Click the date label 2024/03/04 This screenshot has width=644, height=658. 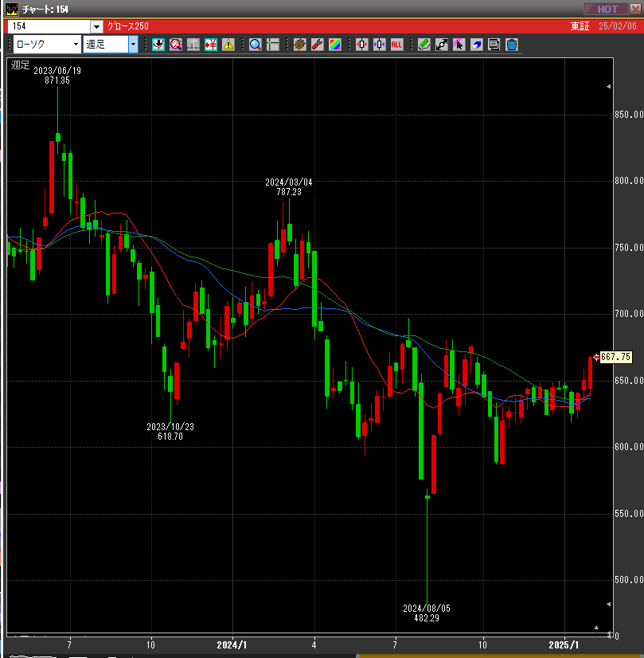[289, 182]
